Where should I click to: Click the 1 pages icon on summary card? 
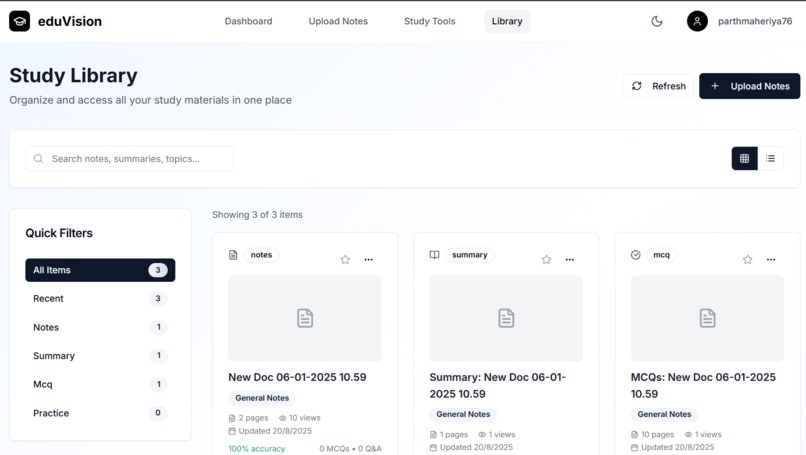(x=433, y=434)
